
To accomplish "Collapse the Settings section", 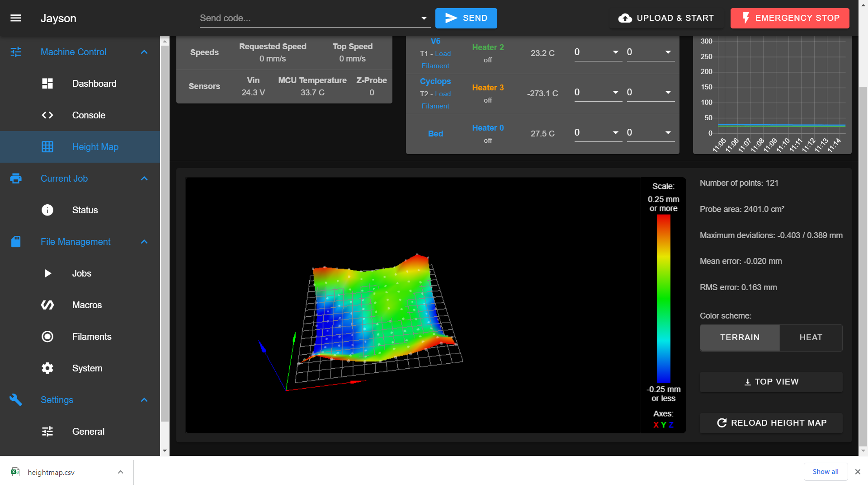I will [x=144, y=400].
